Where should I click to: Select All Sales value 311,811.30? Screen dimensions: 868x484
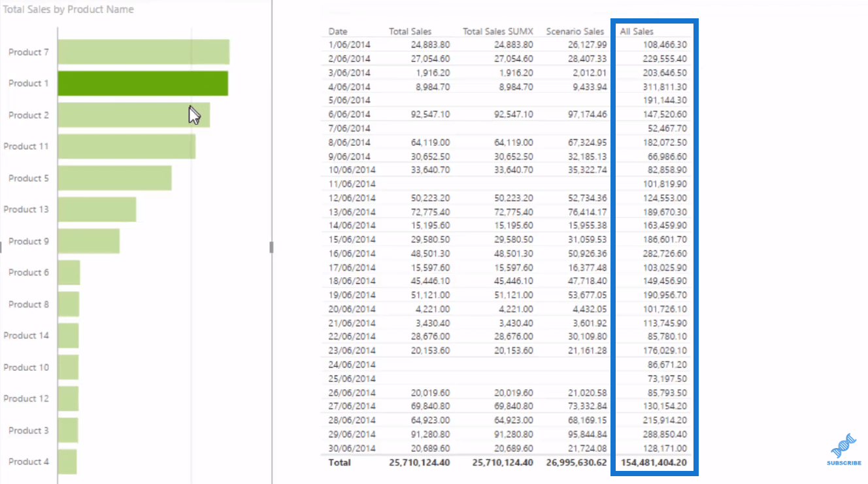(x=665, y=86)
